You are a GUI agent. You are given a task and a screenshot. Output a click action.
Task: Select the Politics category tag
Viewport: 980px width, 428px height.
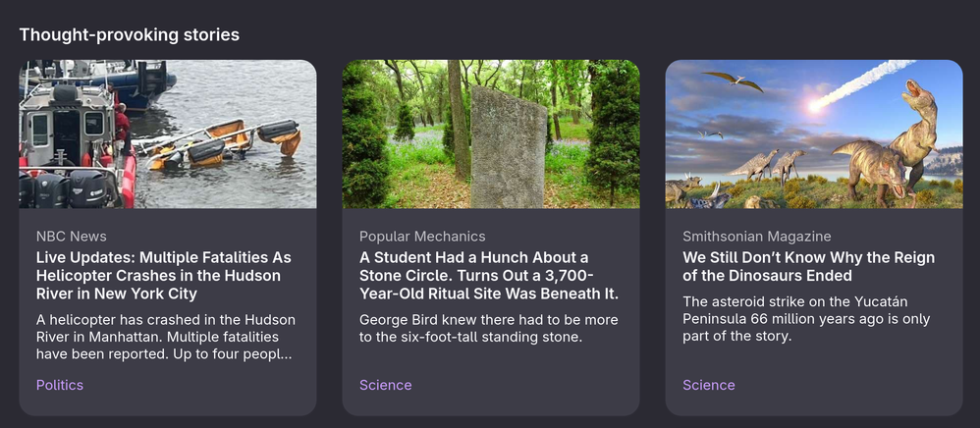tap(60, 385)
